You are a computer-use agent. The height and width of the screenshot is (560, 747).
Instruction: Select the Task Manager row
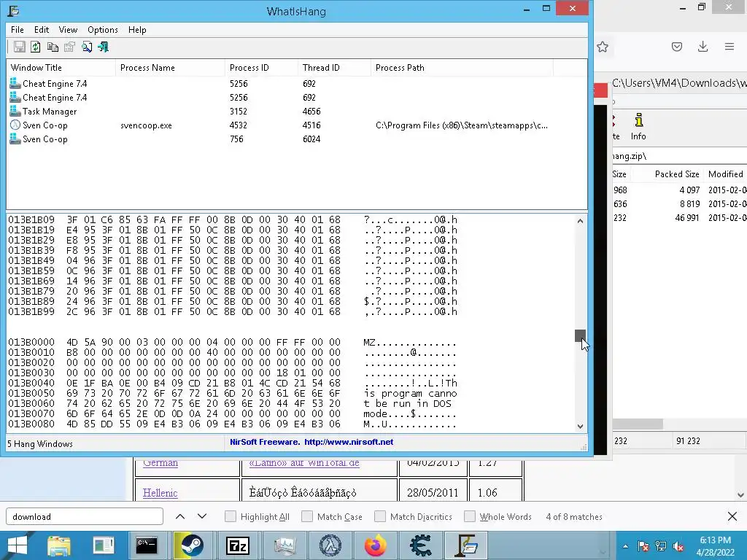point(296,112)
